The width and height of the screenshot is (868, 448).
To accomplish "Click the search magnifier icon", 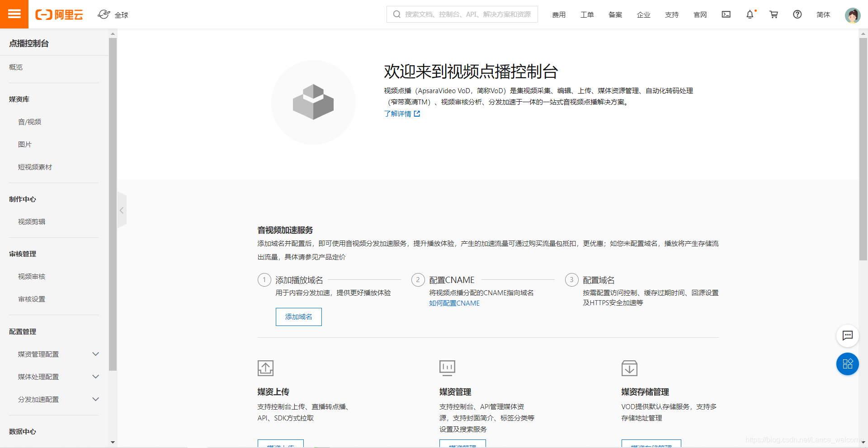I will [396, 14].
